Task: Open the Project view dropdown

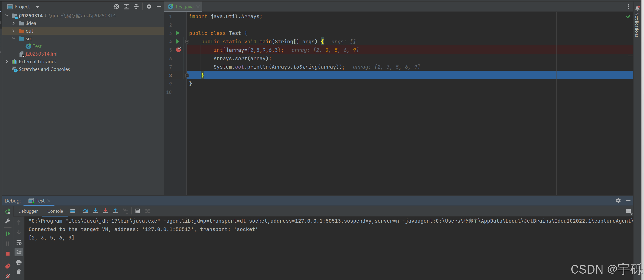Action: click(x=38, y=7)
